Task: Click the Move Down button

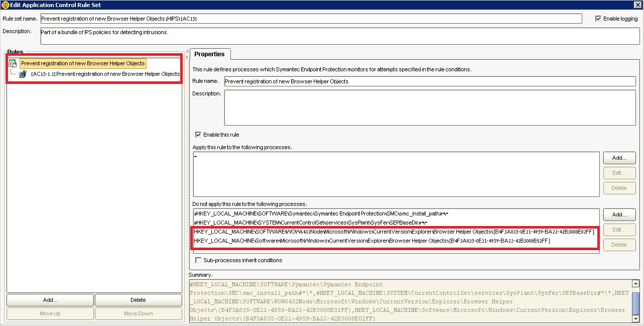Action: click(x=138, y=313)
